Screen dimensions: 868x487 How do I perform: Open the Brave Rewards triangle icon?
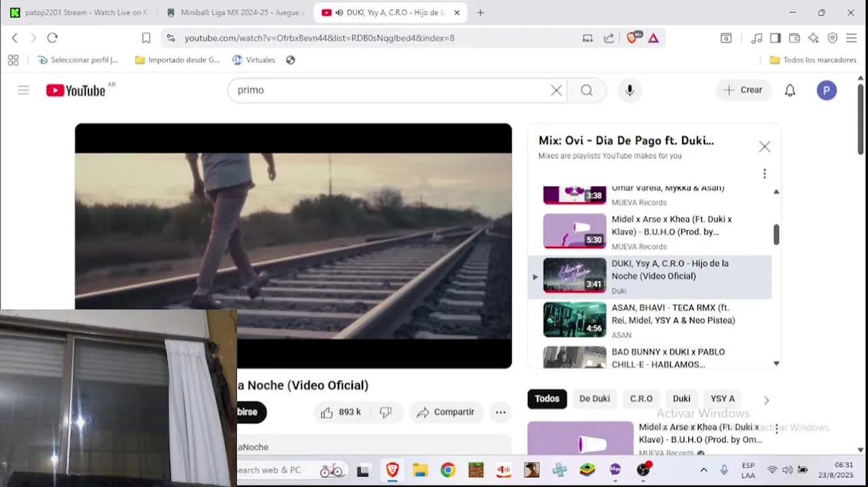pyautogui.click(x=653, y=38)
